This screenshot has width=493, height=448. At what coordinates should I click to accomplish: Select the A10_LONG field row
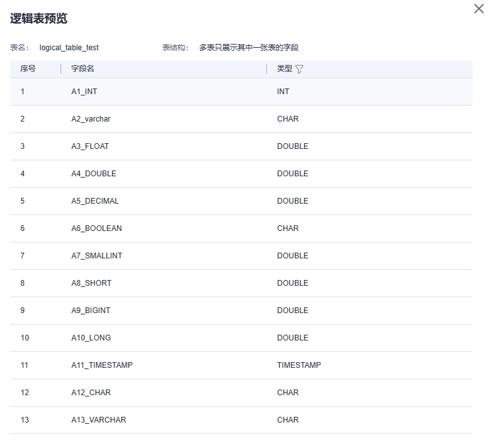pos(241,338)
